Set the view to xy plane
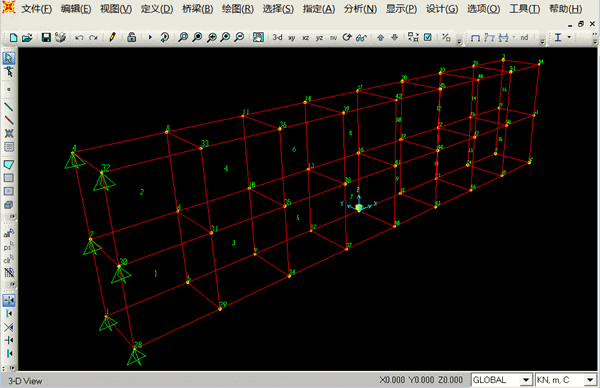This screenshot has width=600, height=388. (x=292, y=38)
